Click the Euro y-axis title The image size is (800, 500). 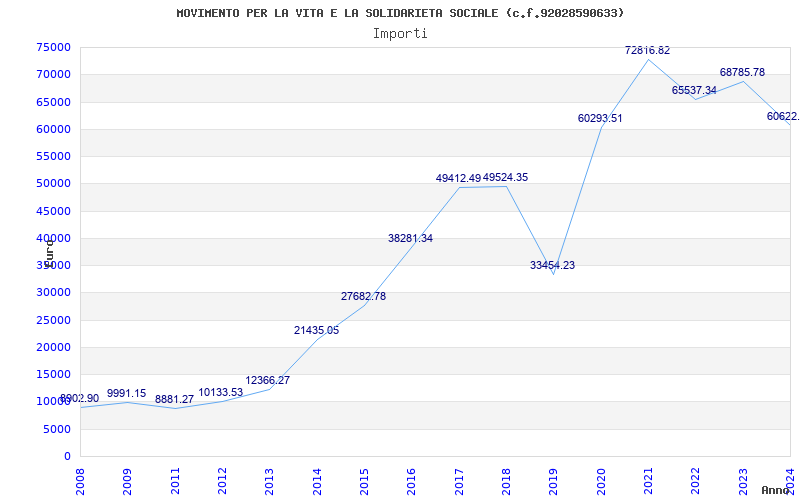[x=48, y=252]
